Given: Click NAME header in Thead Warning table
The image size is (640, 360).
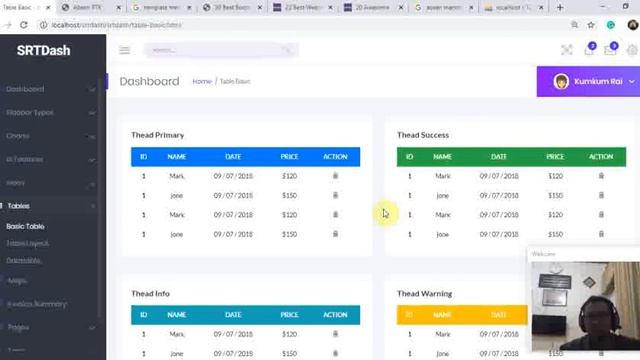Looking at the screenshot, I should click(x=442, y=315).
